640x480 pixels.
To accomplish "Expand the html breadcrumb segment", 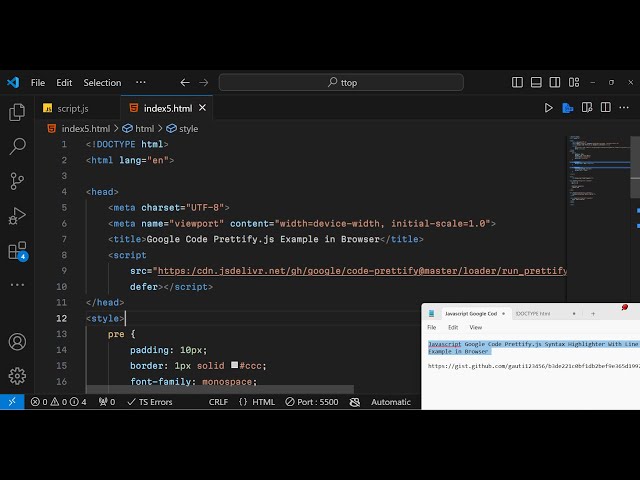I will (144, 128).
